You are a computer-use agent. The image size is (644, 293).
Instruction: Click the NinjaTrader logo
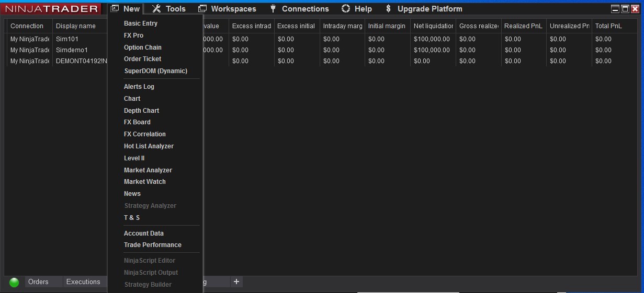tap(51, 8)
